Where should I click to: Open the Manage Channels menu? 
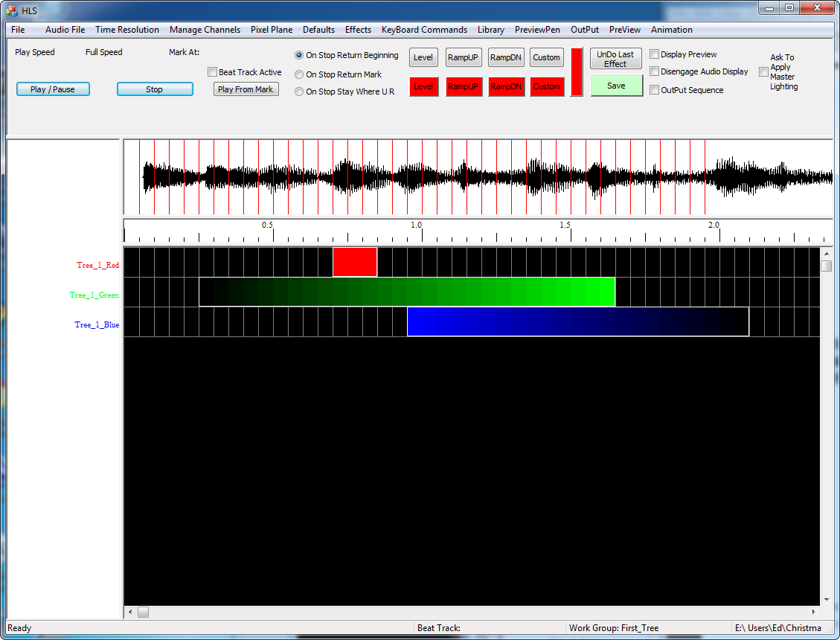[x=205, y=30]
